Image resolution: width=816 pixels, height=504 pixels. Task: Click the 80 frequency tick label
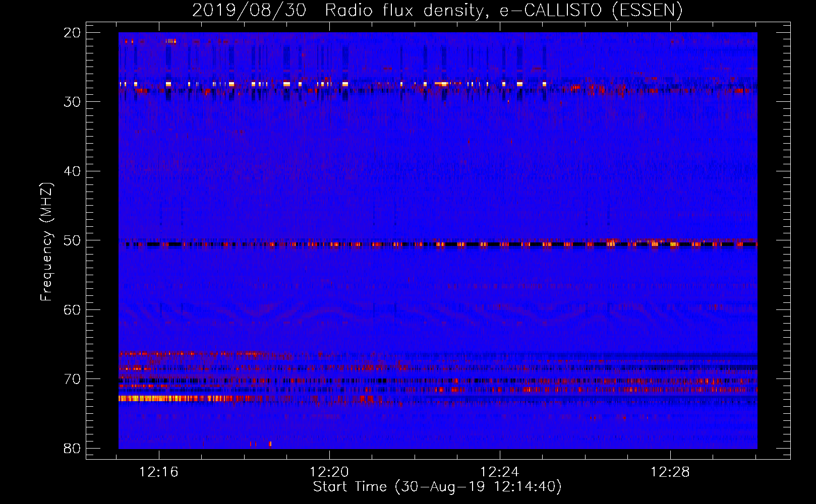tap(73, 449)
